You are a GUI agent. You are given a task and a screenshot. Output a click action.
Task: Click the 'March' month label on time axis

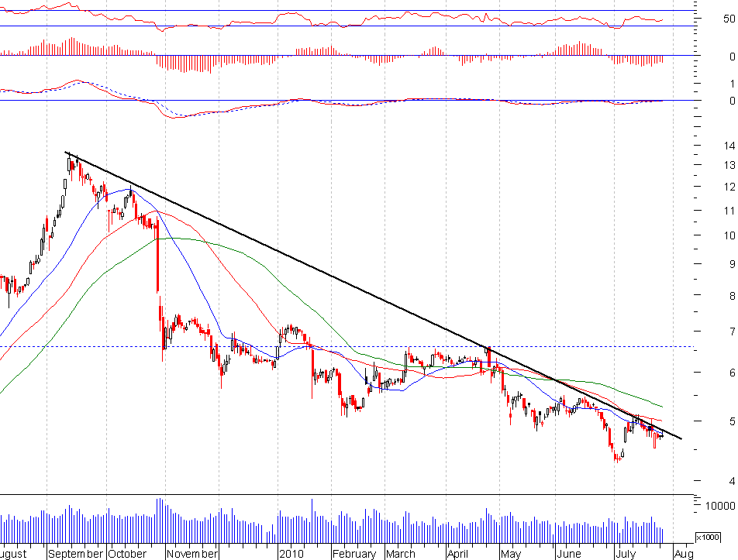(x=401, y=554)
